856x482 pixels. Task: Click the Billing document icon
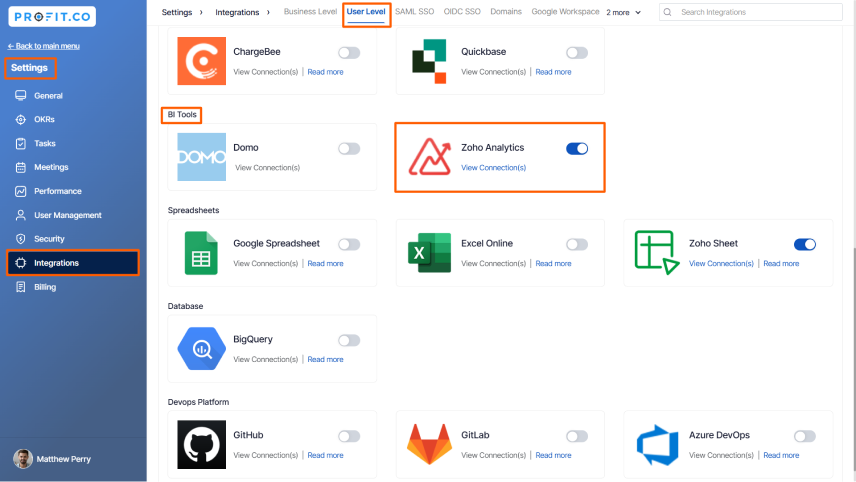[21, 287]
